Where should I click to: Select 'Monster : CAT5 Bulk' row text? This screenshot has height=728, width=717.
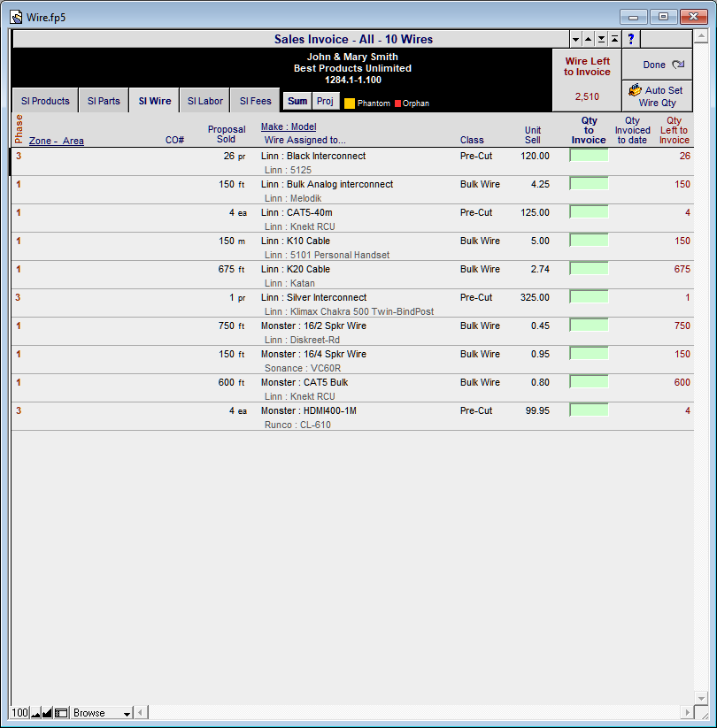[305, 382]
